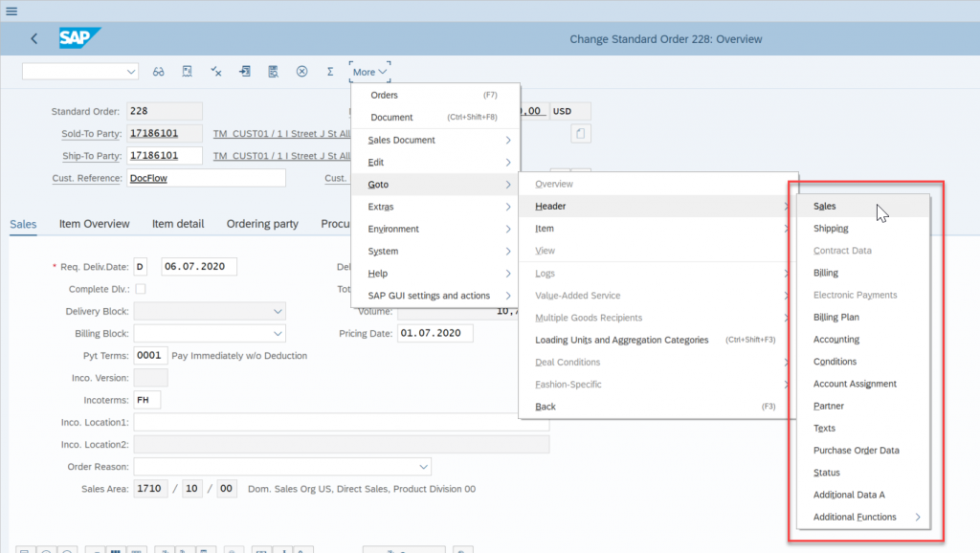Open Purchase Order Data from Header submenu
This screenshot has height=553, width=980.
tap(863, 451)
